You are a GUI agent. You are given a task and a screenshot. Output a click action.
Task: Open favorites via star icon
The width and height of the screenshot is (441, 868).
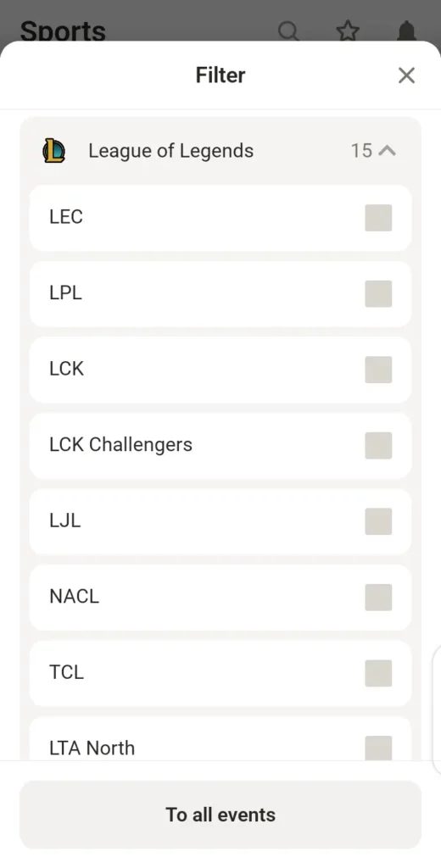tap(348, 31)
